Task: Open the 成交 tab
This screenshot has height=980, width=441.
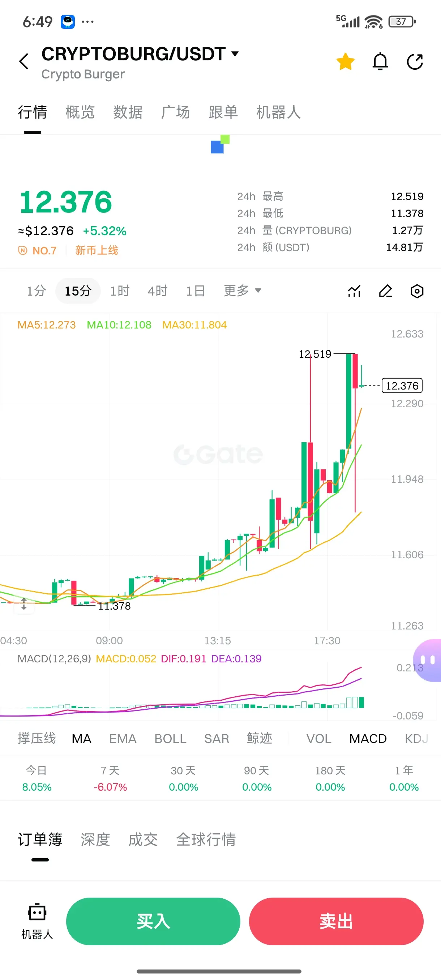Action: tap(143, 840)
